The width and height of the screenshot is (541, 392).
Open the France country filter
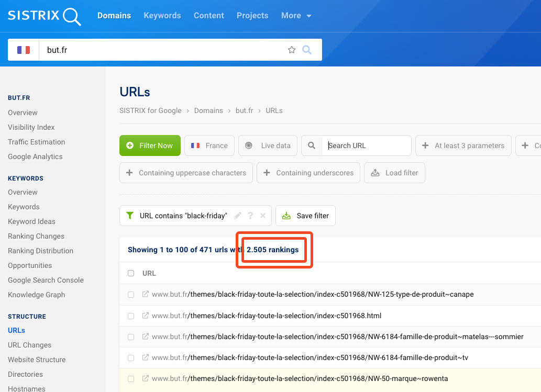(x=209, y=145)
